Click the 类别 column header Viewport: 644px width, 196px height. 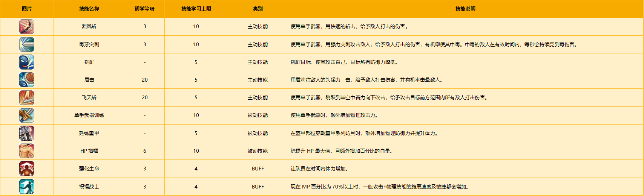tap(258, 9)
